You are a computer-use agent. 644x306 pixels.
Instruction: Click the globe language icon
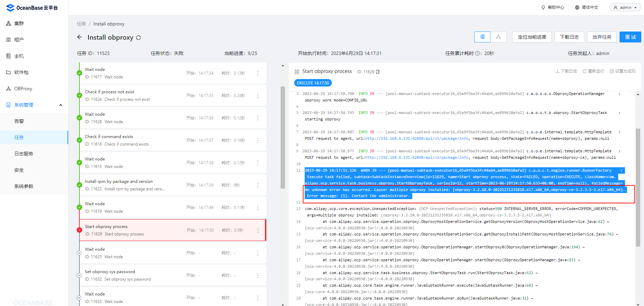[577, 7]
